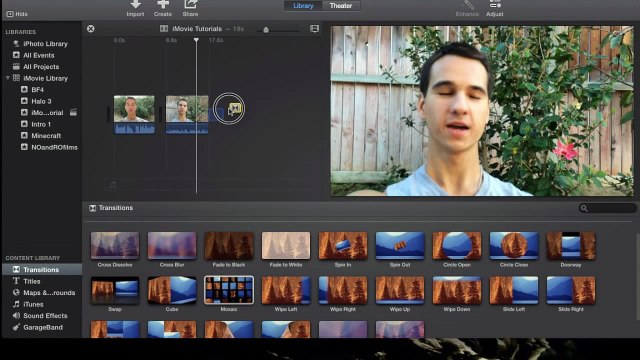Adjust the timeline zoom slider
640x360 pixels.
click(x=266, y=29)
